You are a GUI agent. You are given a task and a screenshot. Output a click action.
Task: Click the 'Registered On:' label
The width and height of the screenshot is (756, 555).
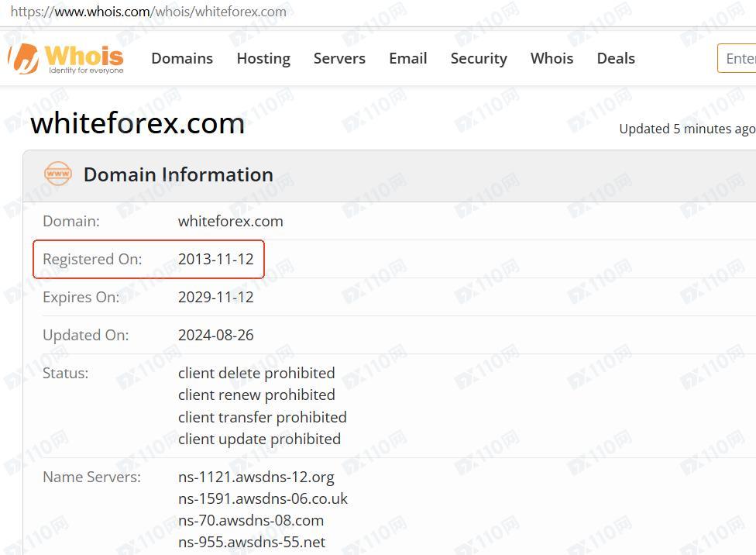(93, 259)
